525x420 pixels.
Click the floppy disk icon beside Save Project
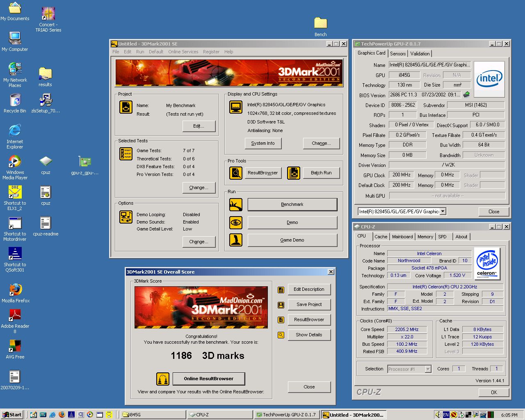coord(281,305)
